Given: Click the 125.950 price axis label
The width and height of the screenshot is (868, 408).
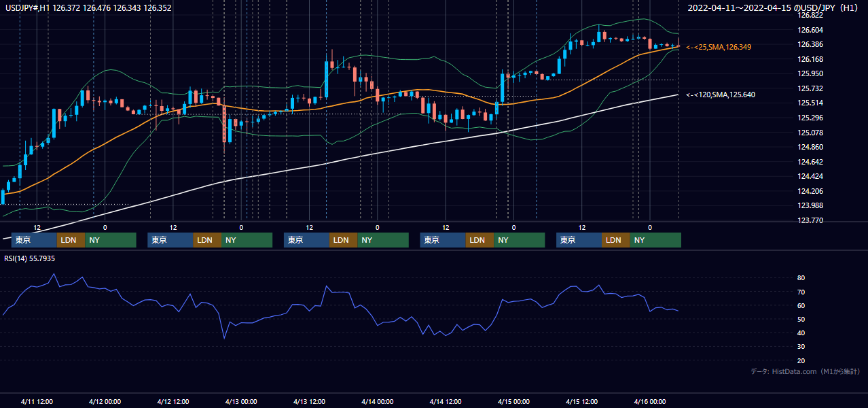Looking at the screenshot, I should (810, 73).
